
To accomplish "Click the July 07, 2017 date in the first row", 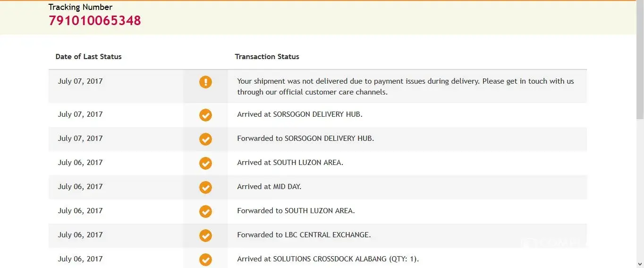I will [80, 81].
